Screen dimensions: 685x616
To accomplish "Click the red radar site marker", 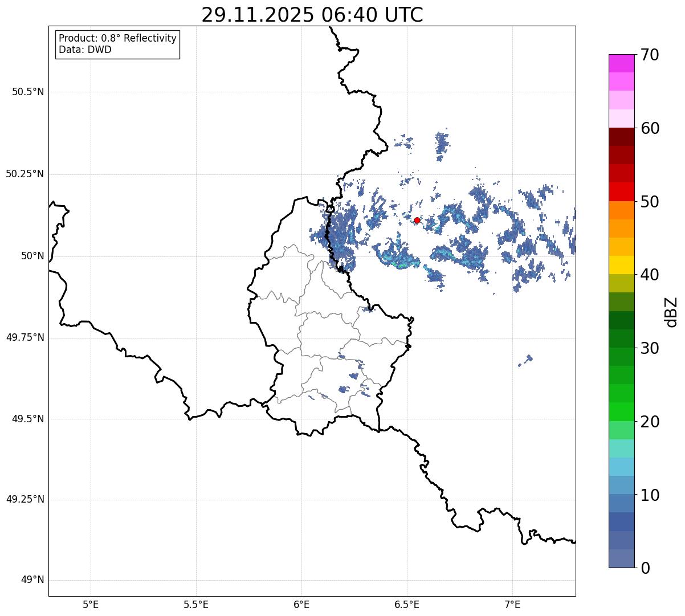I will [417, 220].
